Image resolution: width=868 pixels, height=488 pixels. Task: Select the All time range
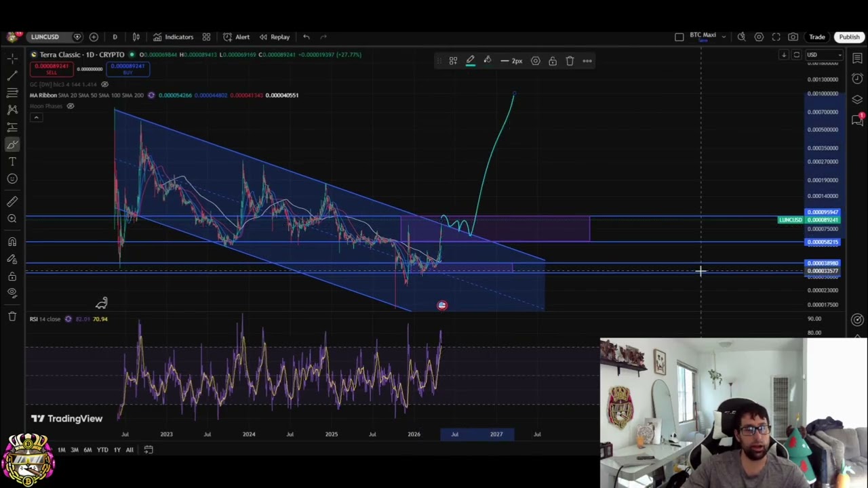130,450
